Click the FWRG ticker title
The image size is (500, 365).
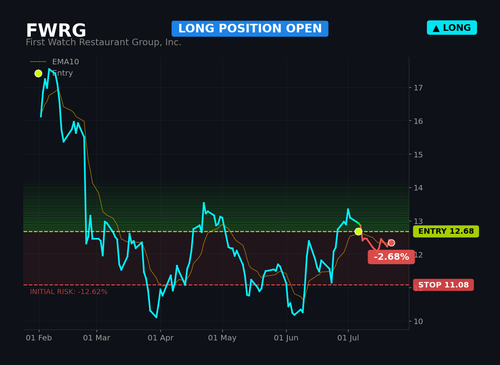[x=56, y=30]
